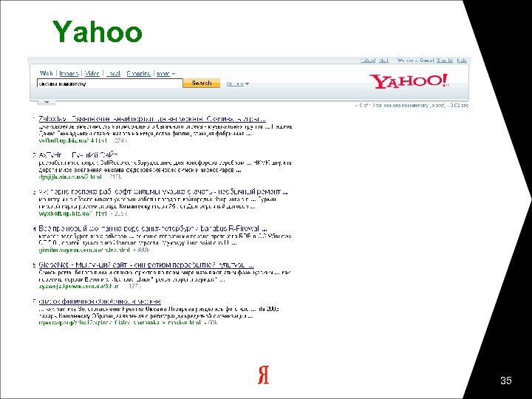
Task: Switch to the Video search tab
Action: click(92, 74)
